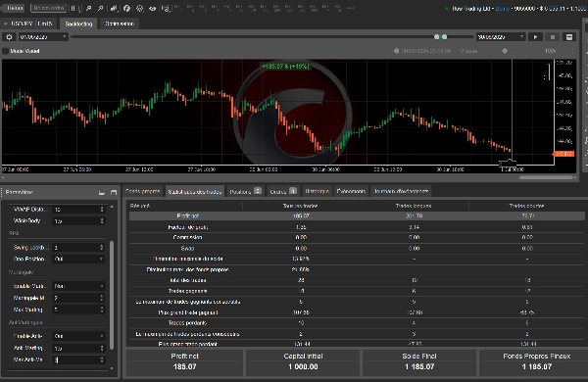Click the right handle of the backtest date range slider
This screenshot has width=588, height=382.
tap(444, 37)
